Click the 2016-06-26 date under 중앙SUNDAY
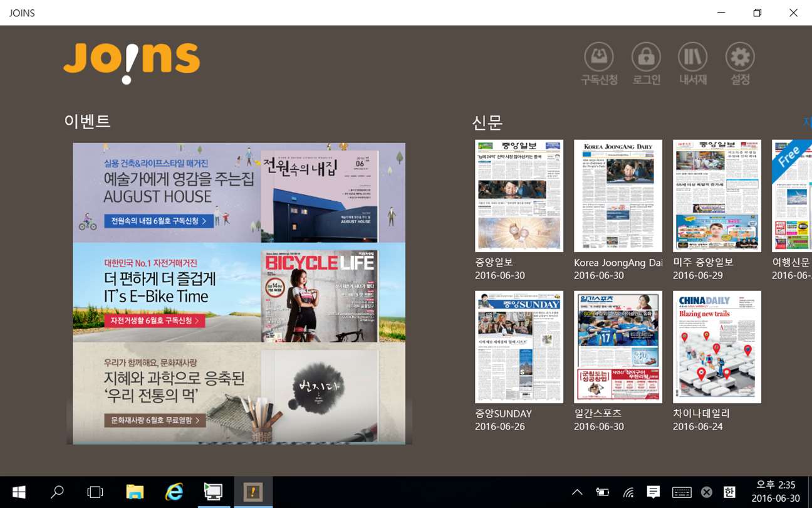812x508 pixels. pos(500,426)
